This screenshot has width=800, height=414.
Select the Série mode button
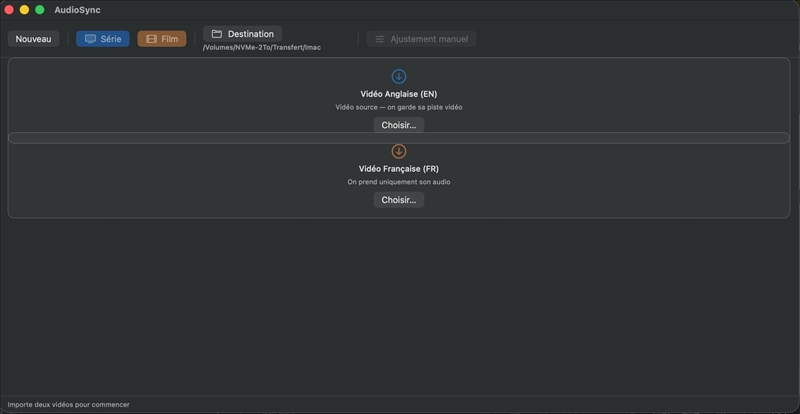pyautogui.click(x=103, y=39)
